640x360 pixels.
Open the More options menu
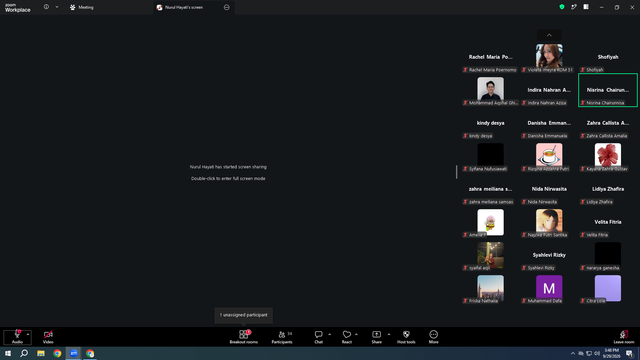tap(433, 337)
